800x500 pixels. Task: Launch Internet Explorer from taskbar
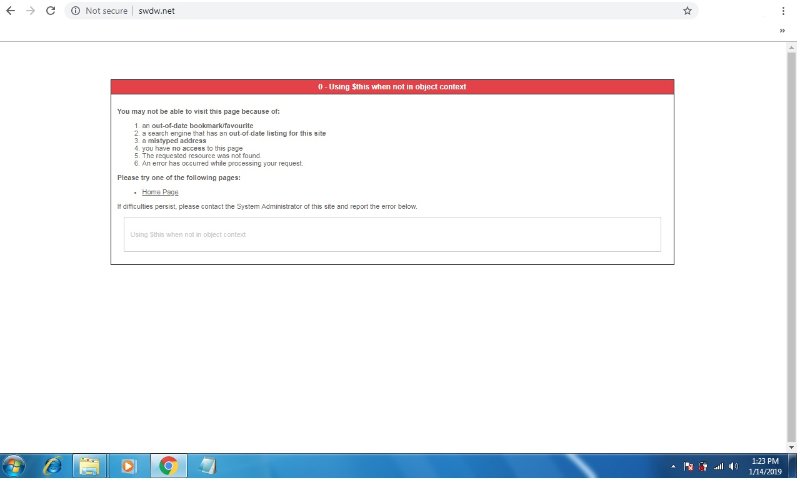pos(51,466)
